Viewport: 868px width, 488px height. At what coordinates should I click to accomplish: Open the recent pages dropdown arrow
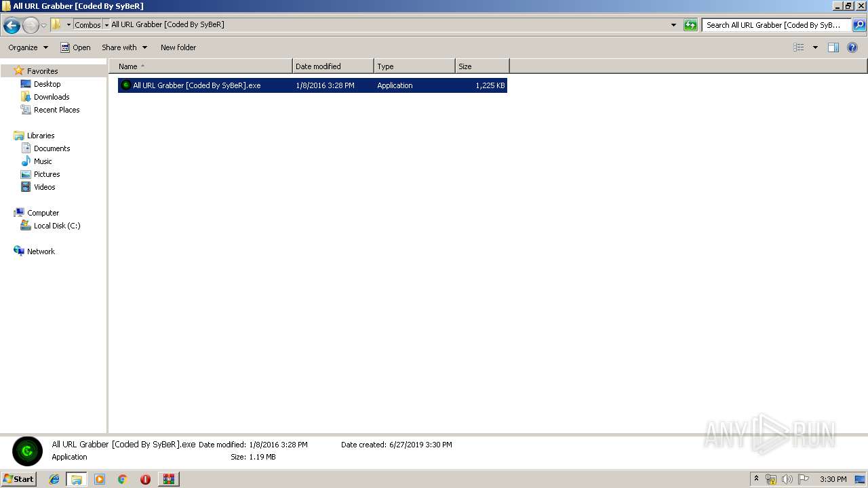(x=43, y=26)
